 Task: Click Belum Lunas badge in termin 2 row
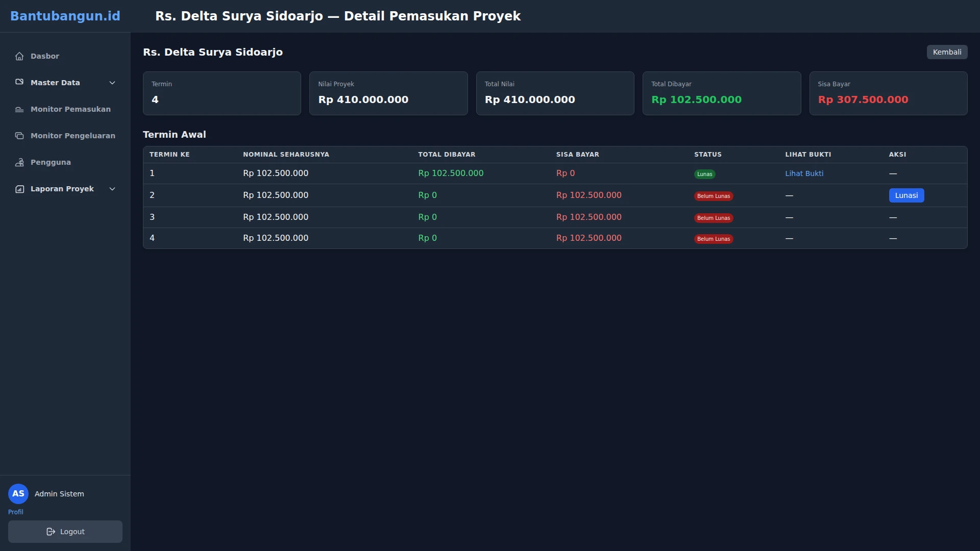coord(714,196)
